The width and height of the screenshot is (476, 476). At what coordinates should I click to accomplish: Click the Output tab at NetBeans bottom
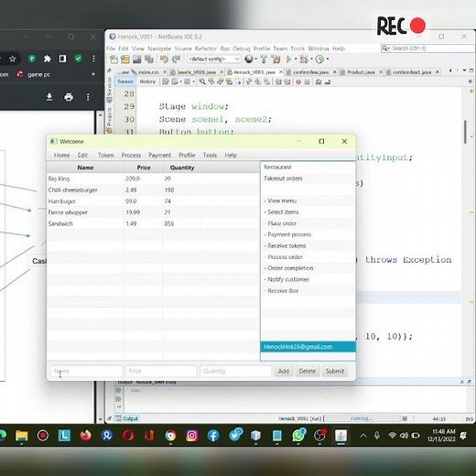pyautogui.click(x=127, y=418)
